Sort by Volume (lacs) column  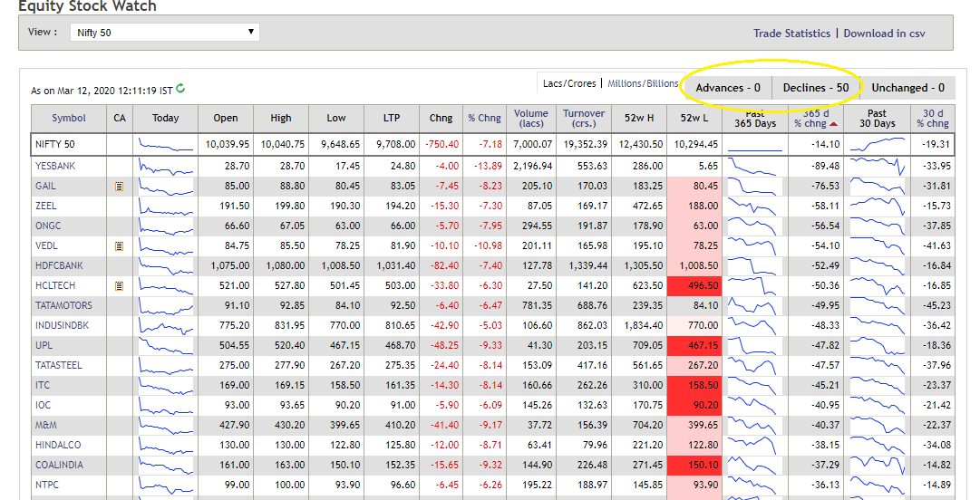click(x=531, y=118)
